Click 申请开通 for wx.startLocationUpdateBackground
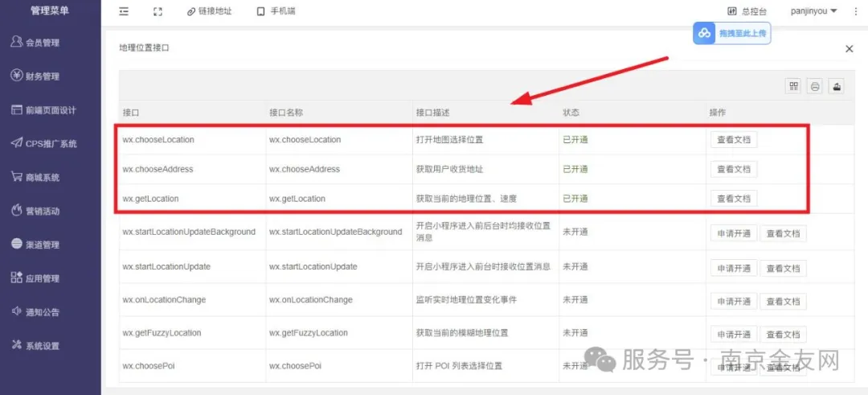Viewport: 868px width, 395px height. (734, 234)
